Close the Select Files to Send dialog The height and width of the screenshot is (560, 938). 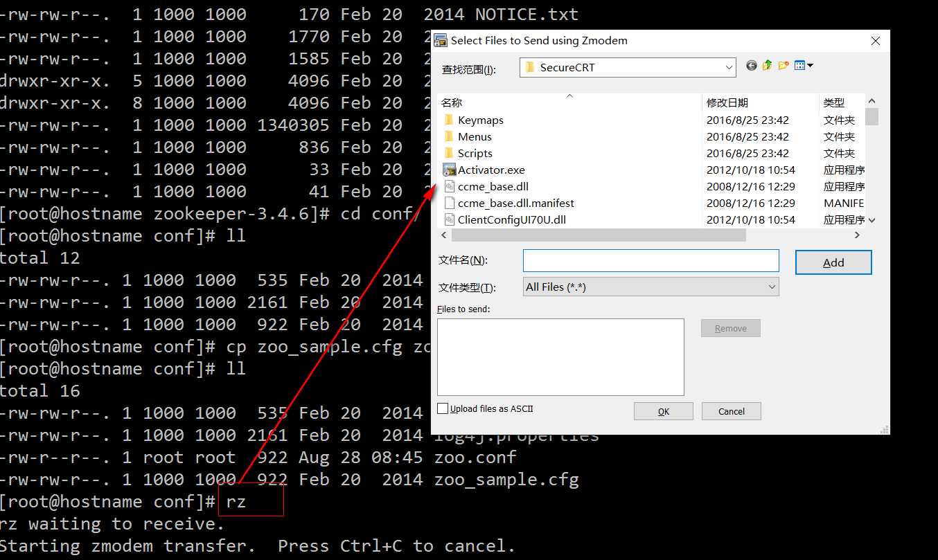click(x=875, y=41)
